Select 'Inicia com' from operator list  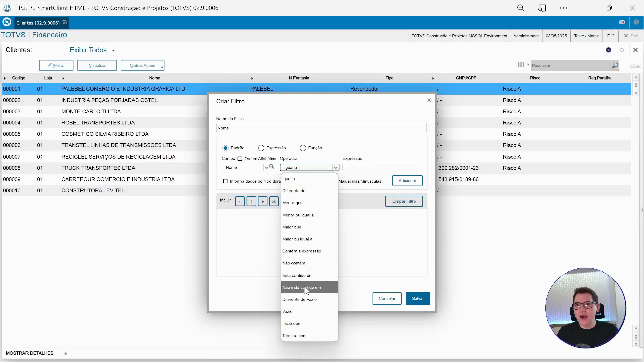[292, 323]
